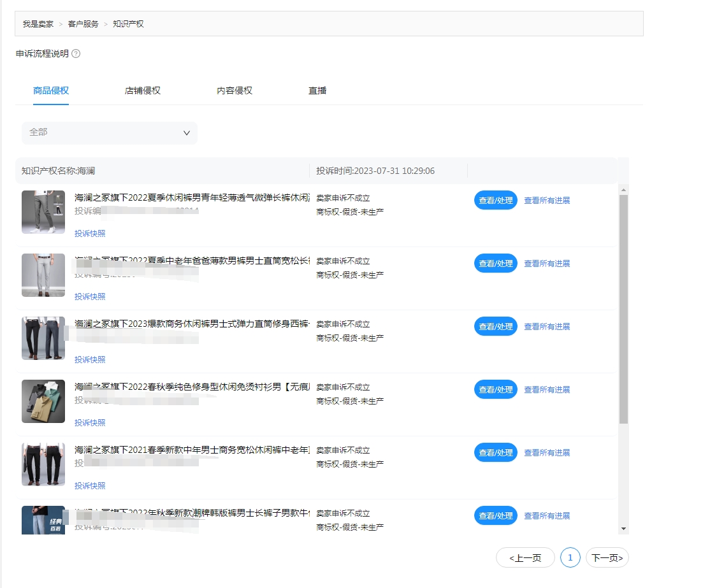Click 查看/处理 for 2021春季新款中年男士 item
703x588 pixels.
(x=496, y=453)
